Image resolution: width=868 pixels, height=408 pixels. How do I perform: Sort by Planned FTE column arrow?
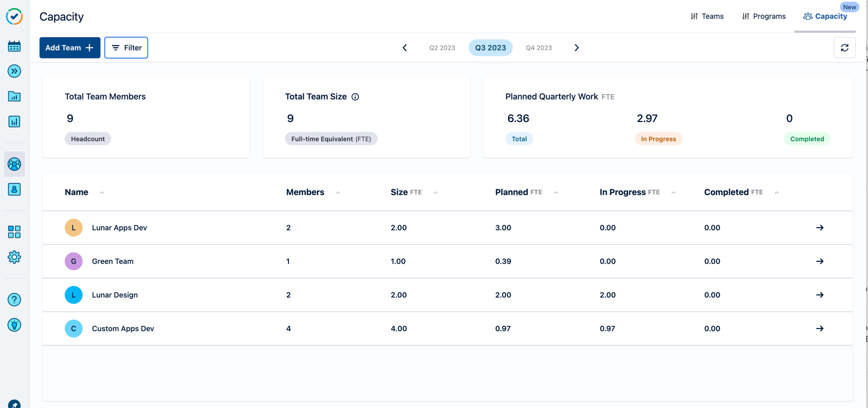(x=555, y=192)
